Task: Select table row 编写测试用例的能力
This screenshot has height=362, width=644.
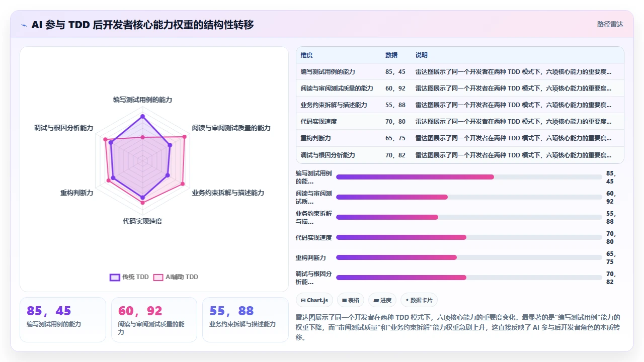Action: [460, 71]
